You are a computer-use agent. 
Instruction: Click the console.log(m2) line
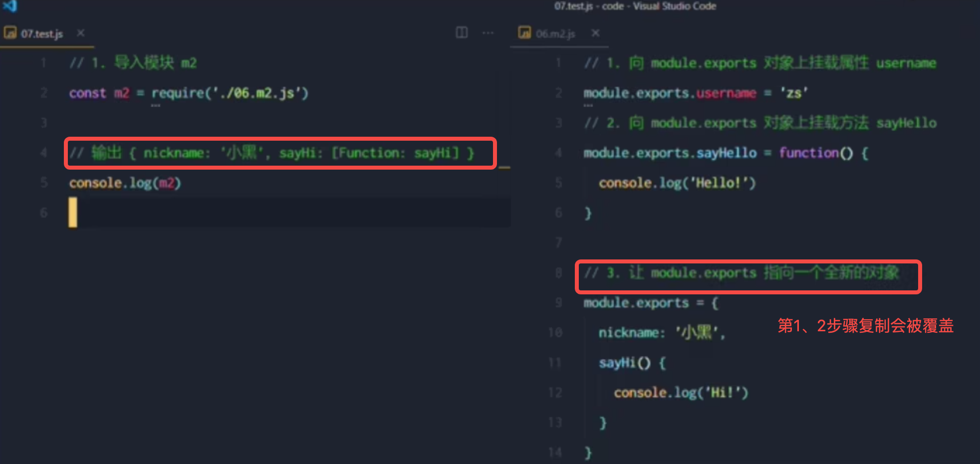tap(125, 183)
